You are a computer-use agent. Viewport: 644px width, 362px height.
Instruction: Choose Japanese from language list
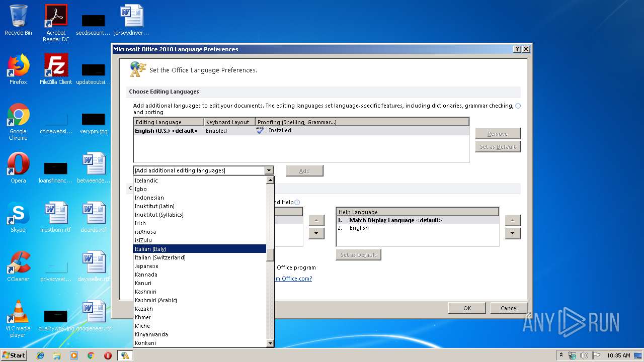[200, 266]
